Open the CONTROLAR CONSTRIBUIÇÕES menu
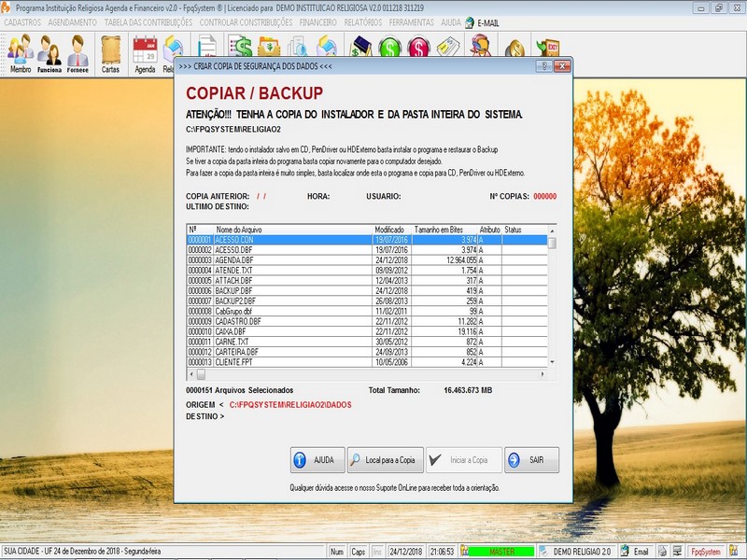 coord(246,22)
